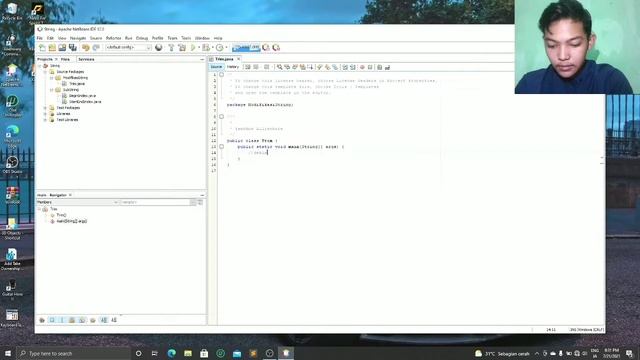This screenshot has height=360, width=640.
Task: Click the memory usage indicator bar
Action: [246, 48]
